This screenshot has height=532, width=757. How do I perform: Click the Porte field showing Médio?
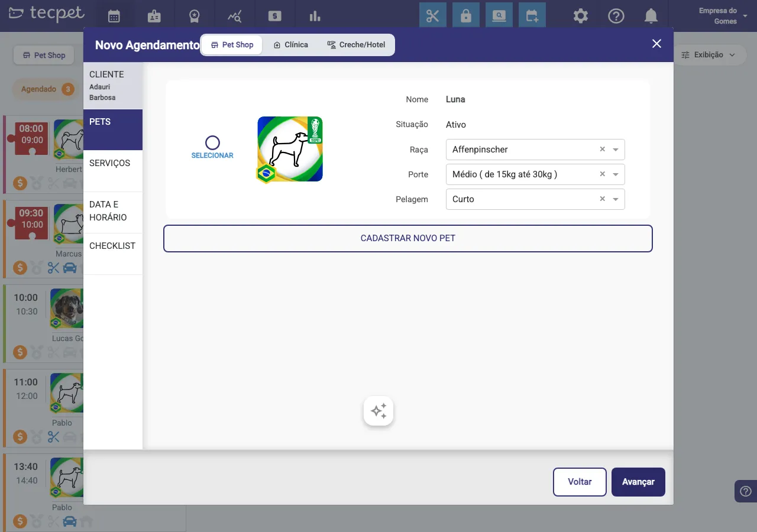pos(535,174)
